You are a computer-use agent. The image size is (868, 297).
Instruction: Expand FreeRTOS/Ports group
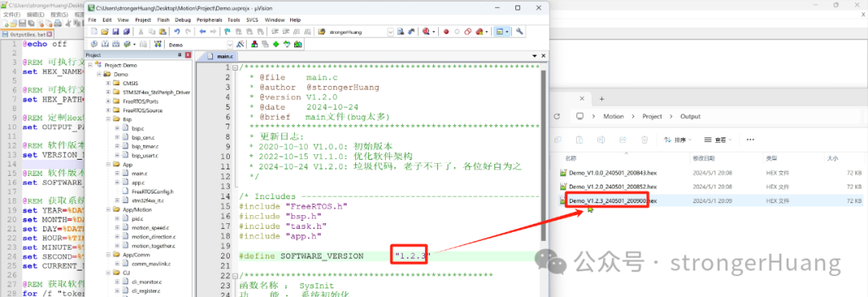[108, 101]
